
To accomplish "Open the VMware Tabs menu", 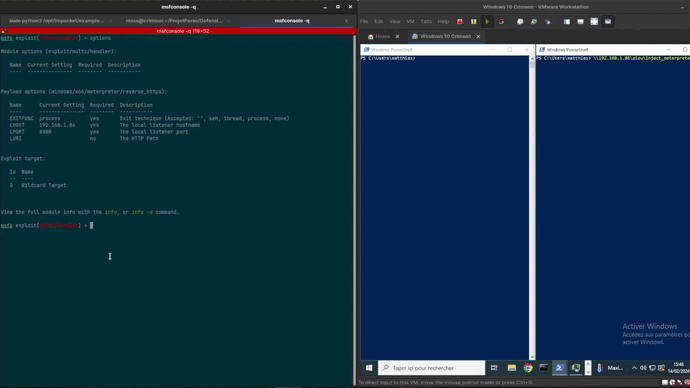I will point(426,22).
